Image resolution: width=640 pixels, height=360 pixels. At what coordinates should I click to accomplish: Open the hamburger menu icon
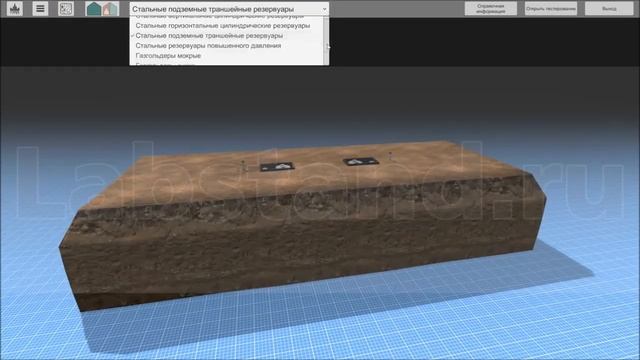point(40,9)
